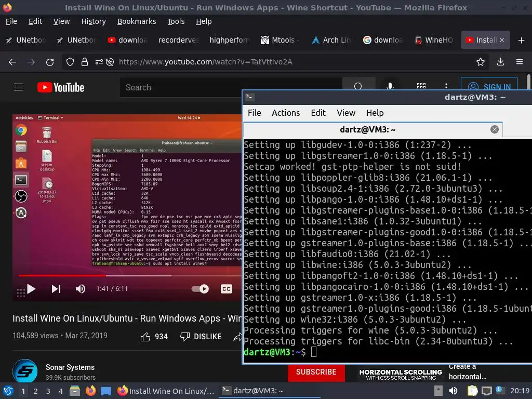Open file manager from the taskbar launcher
Image resolution: width=532 pixels, height=399 pixels.
(x=74, y=391)
